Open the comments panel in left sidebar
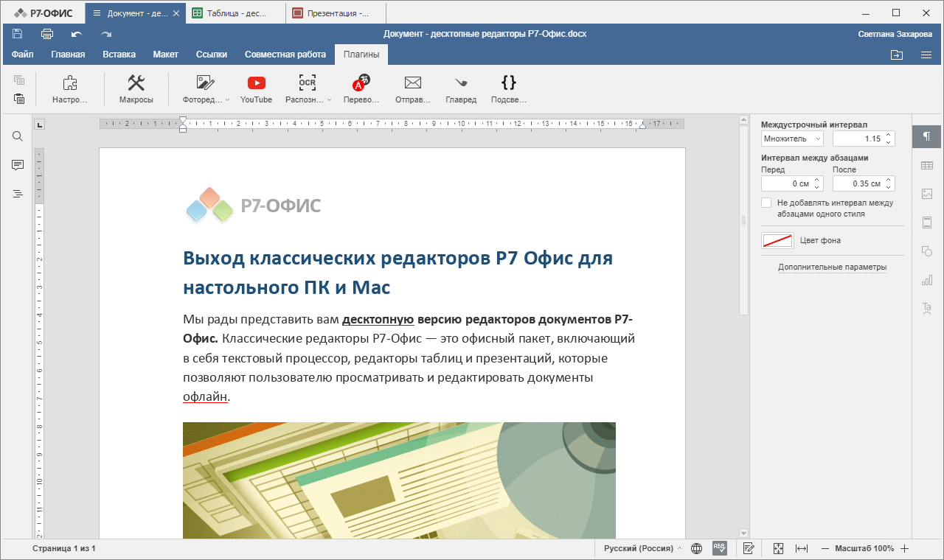 tap(18, 165)
